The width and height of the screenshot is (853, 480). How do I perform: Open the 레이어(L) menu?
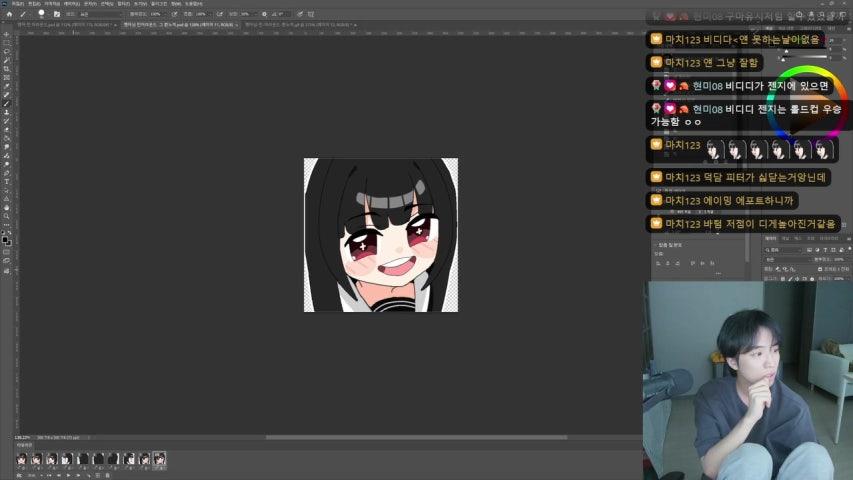pos(72,4)
